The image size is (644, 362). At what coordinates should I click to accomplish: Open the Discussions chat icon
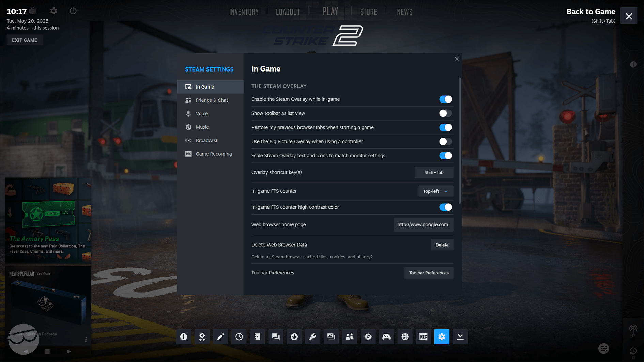(x=276, y=336)
